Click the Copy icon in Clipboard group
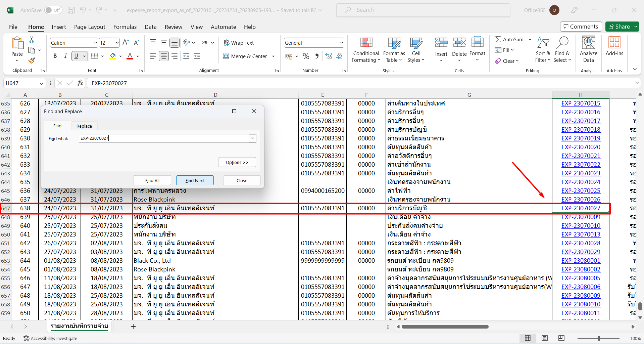Image resolution: width=644 pixels, height=344 pixels. [32, 50]
